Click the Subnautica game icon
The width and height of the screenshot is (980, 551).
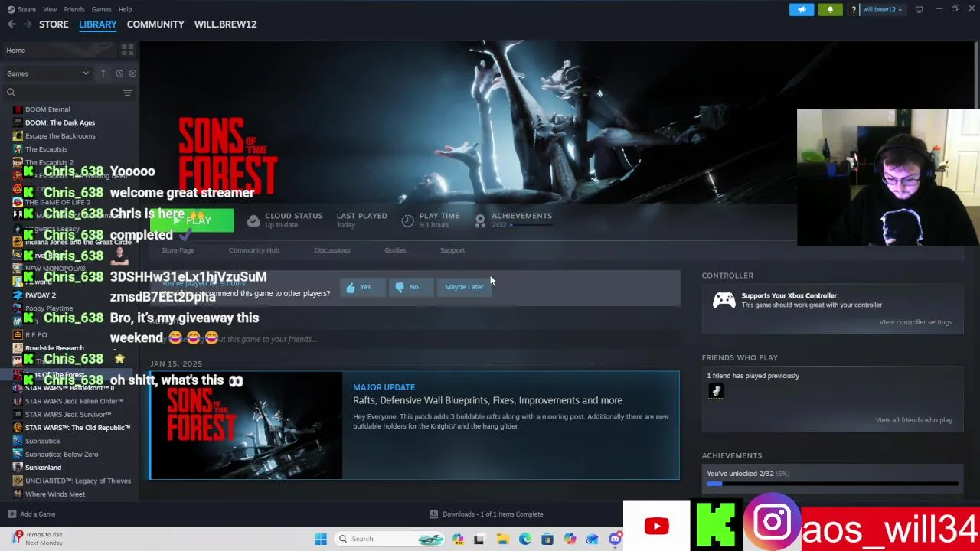(18, 442)
